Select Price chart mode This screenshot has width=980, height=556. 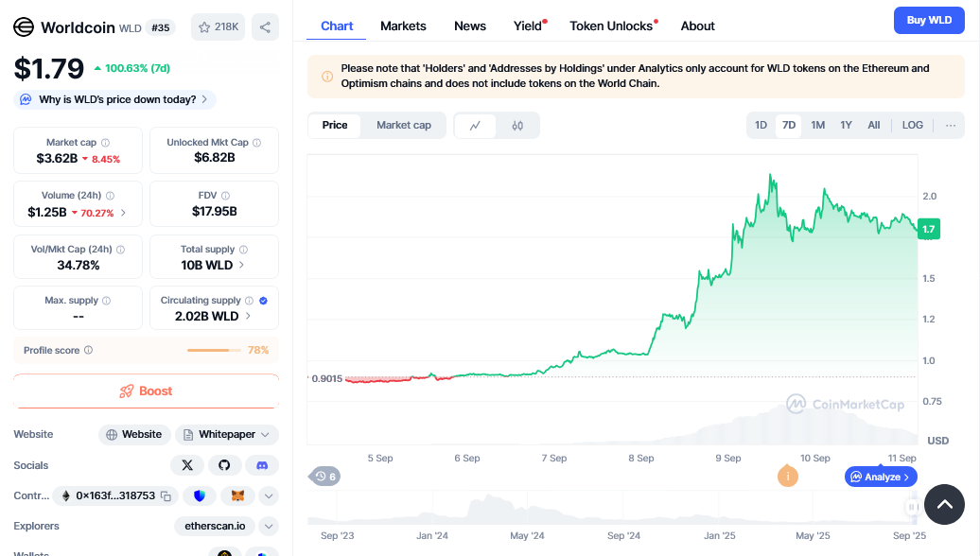point(335,125)
